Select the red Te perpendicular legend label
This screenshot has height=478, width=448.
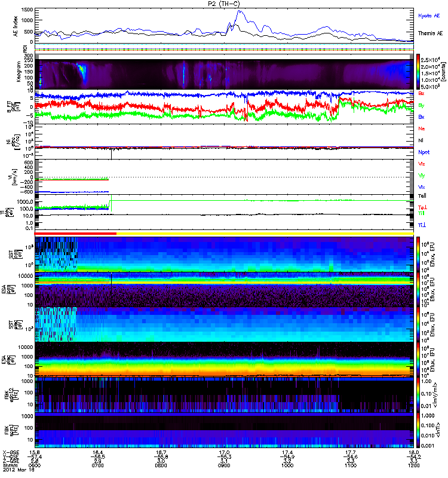pyautogui.click(x=422, y=207)
